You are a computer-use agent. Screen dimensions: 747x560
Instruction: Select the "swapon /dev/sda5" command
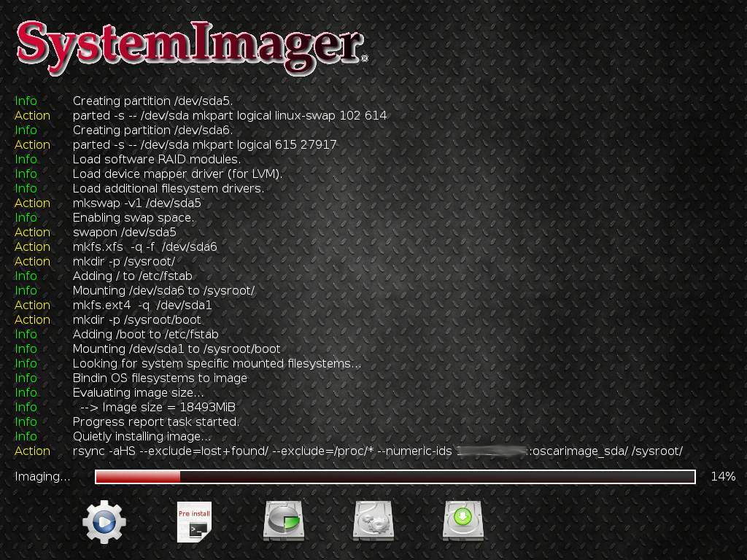[124, 233]
